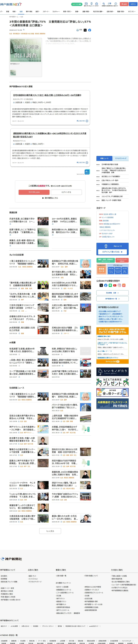Open the 社会 navigation item
The width and height of the screenshot is (138, 644).
click(x=21, y=11)
